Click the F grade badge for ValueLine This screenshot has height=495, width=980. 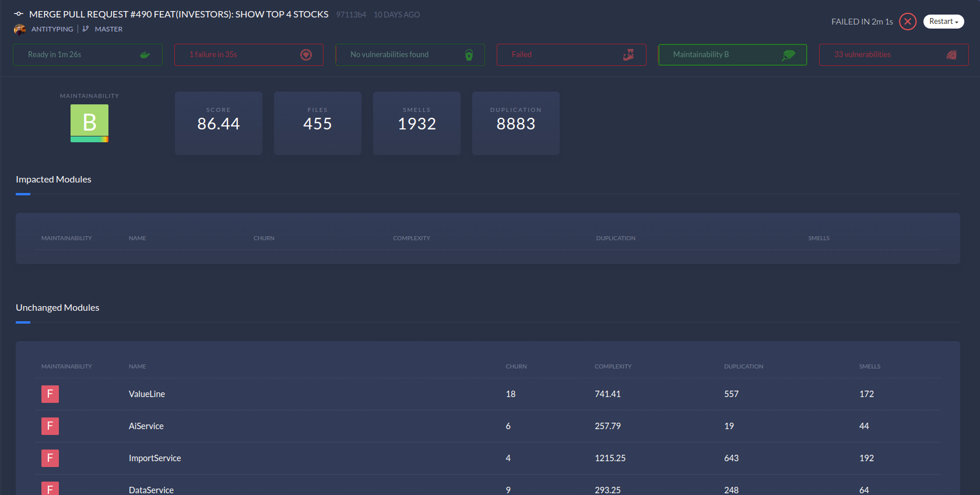(x=50, y=394)
